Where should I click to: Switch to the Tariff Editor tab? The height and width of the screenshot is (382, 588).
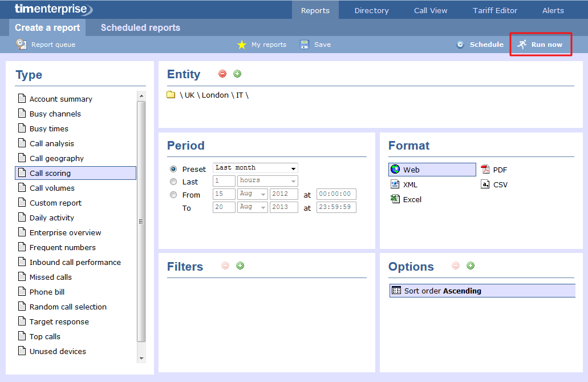(495, 10)
